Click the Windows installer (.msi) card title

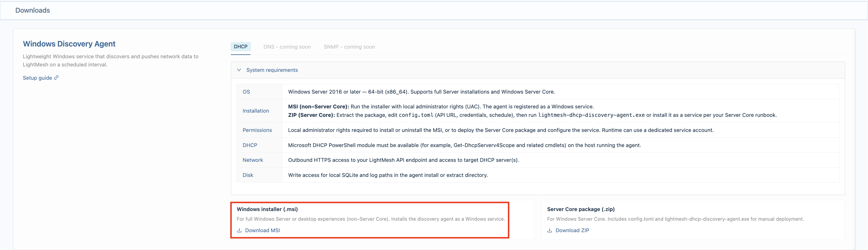267,209
